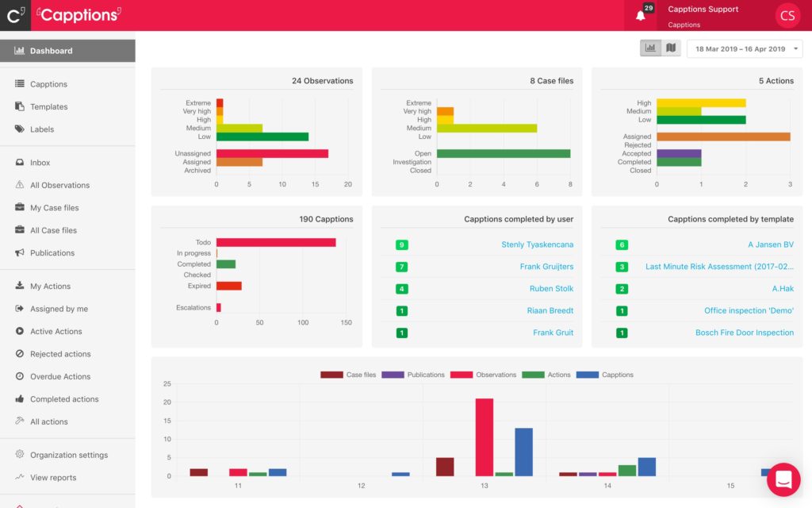The width and height of the screenshot is (812, 508).
Task: Open Bosch Fire Door Inspection template link
Action: pos(744,333)
